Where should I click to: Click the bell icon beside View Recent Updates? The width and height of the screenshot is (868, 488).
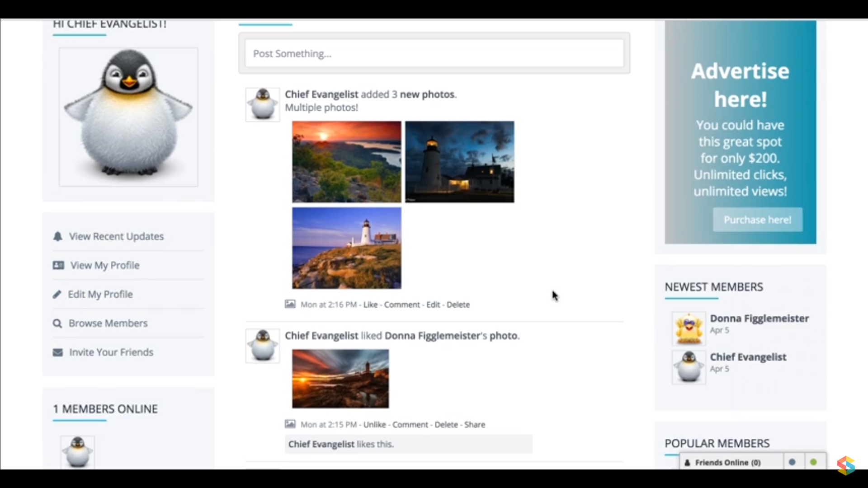click(57, 236)
